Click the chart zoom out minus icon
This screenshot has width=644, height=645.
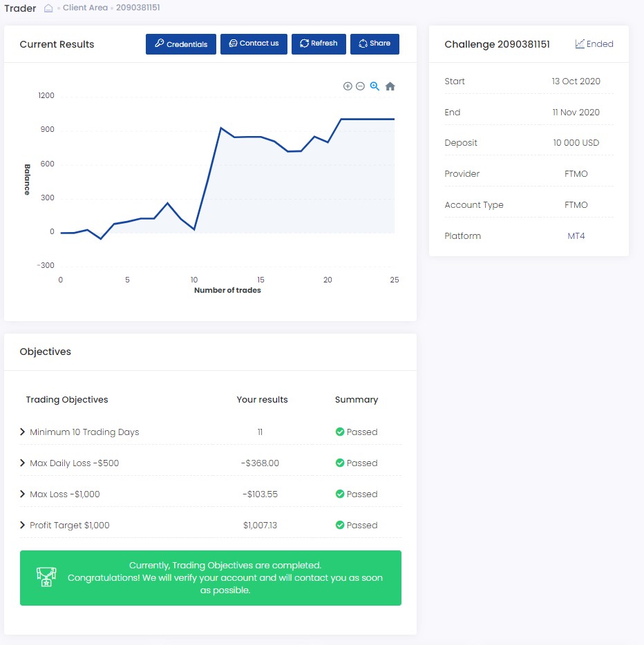pyautogui.click(x=360, y=86)
